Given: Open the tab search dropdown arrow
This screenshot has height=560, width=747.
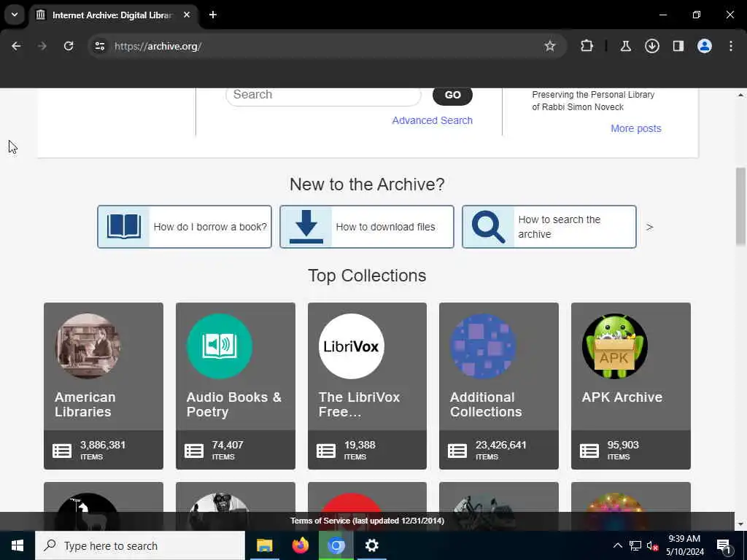Looking at the screenshot, I should (15, 15).
